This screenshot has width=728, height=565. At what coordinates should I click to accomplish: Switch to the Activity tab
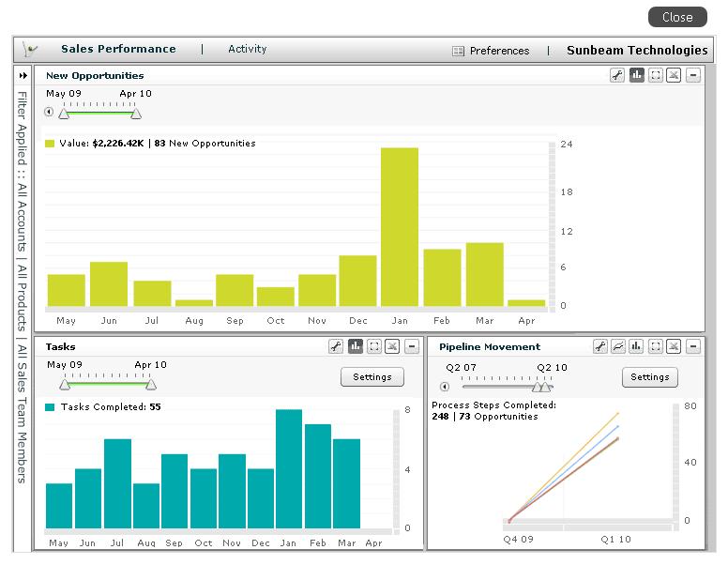pyautogui.click(x=247, y=49)
